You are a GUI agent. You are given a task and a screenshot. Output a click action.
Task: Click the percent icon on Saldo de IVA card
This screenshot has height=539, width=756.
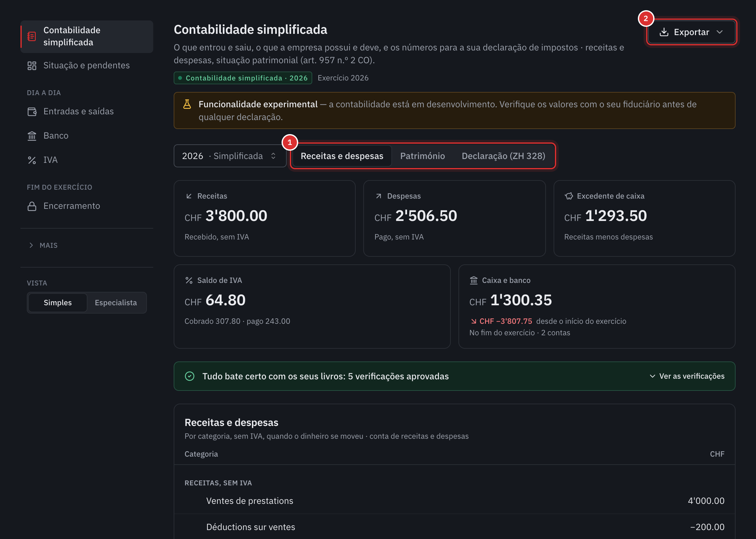coord(189,280)
